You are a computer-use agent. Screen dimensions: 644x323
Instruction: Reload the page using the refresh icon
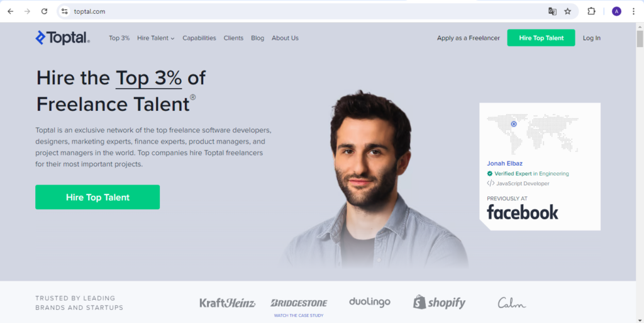point(45,11)
